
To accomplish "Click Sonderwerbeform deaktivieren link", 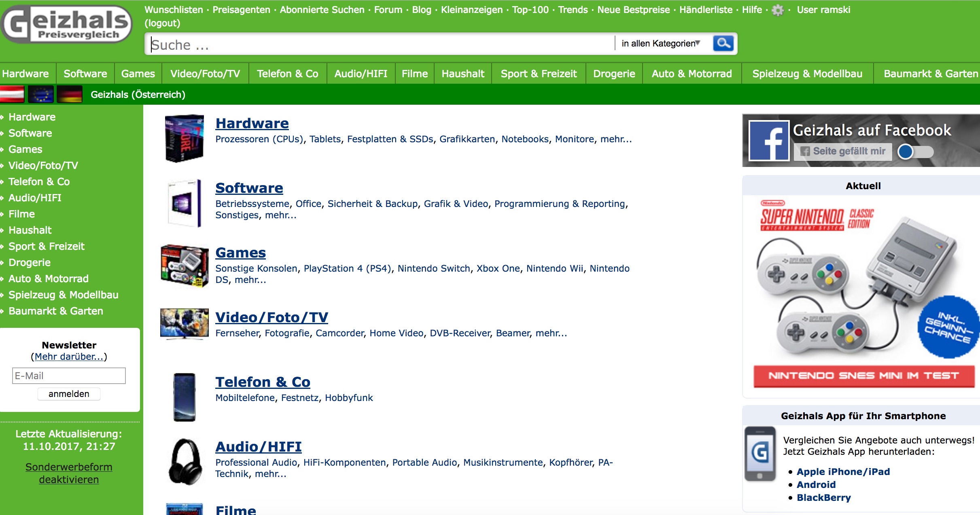I will point(69,473).
